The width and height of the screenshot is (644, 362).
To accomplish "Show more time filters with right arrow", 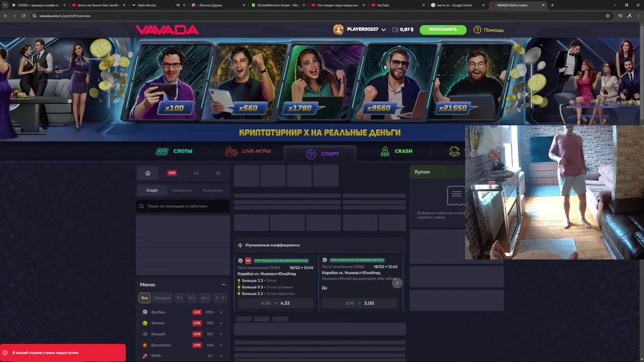I will pos(223,298).
